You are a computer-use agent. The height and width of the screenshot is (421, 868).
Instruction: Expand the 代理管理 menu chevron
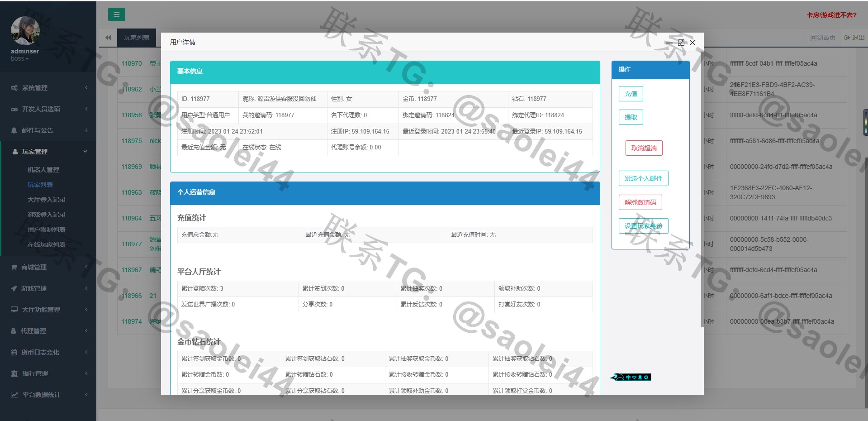pos(86,331)
